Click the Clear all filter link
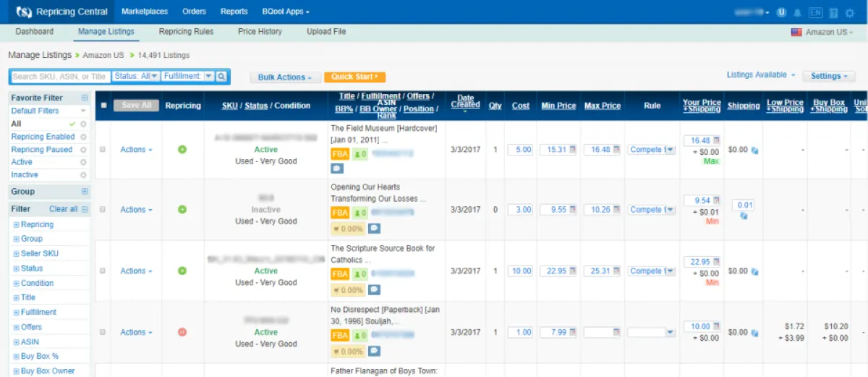 point(63,209)
